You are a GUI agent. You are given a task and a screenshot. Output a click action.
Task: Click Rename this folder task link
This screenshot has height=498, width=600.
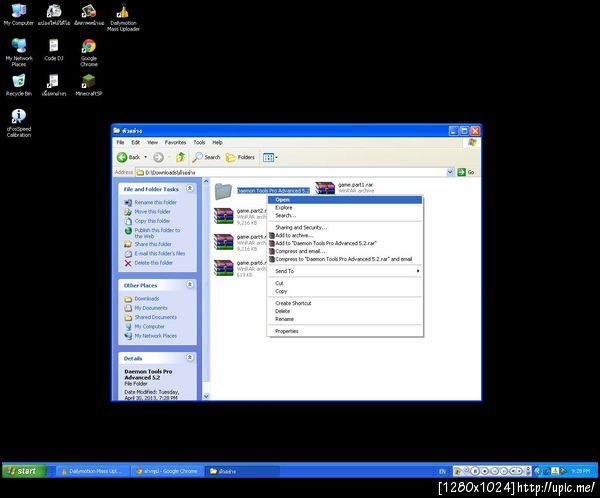[155, 202]
